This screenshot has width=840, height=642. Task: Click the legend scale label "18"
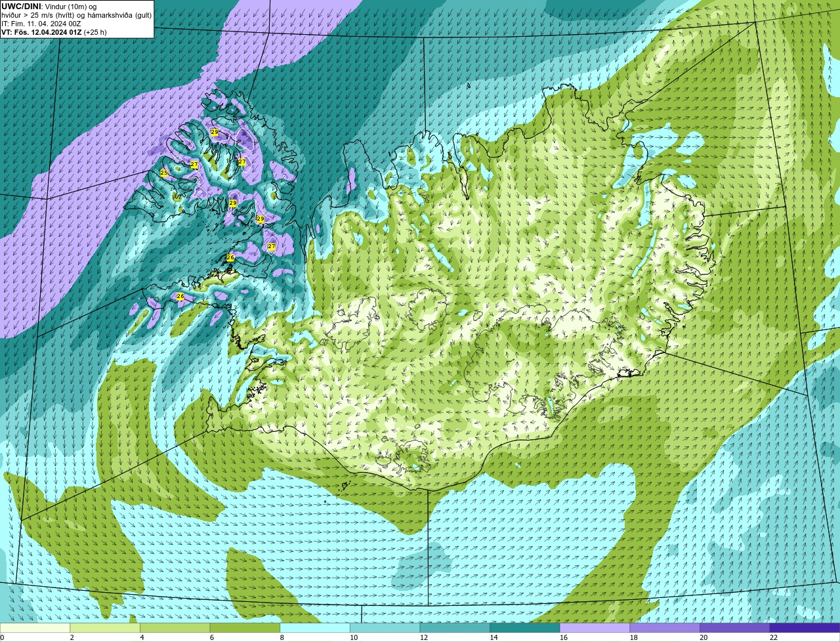click(x=634, y=637)
